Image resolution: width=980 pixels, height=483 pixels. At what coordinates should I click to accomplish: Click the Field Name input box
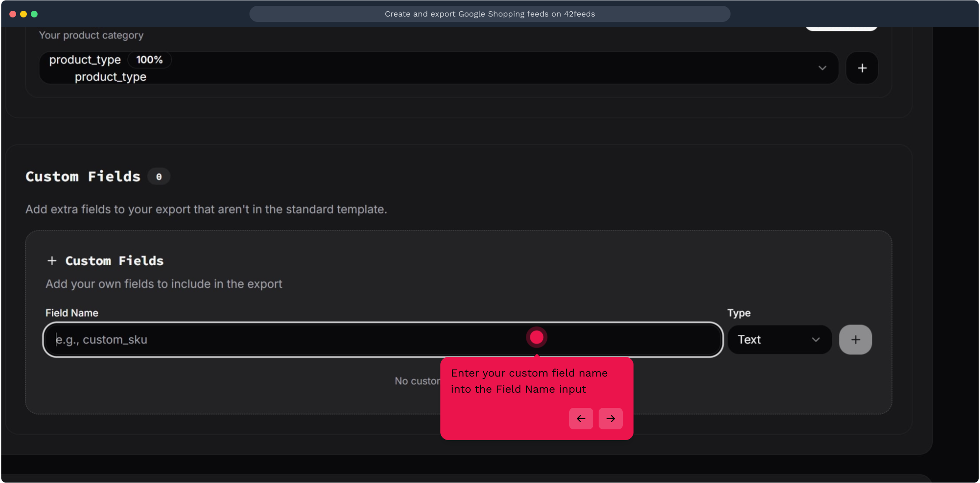[x=286, y=339]
